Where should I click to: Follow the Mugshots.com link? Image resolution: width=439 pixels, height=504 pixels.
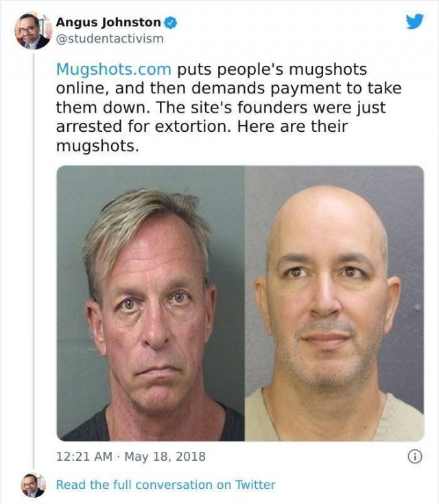(x=114, y=69)
